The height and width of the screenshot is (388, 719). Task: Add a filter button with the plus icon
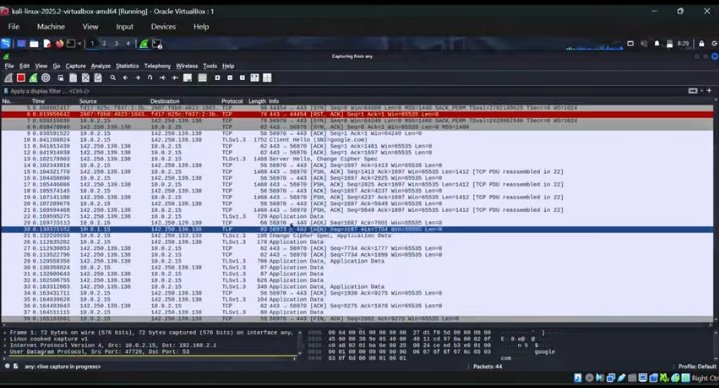click(709, 90)
